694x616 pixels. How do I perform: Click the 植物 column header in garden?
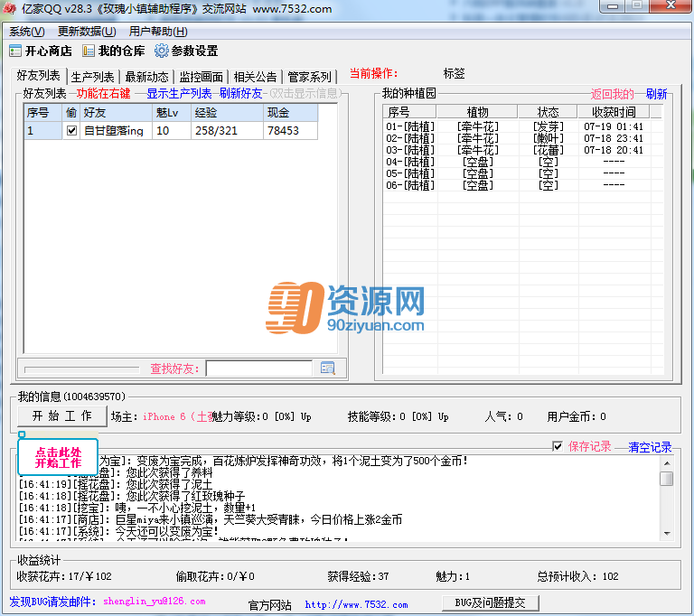477,111
